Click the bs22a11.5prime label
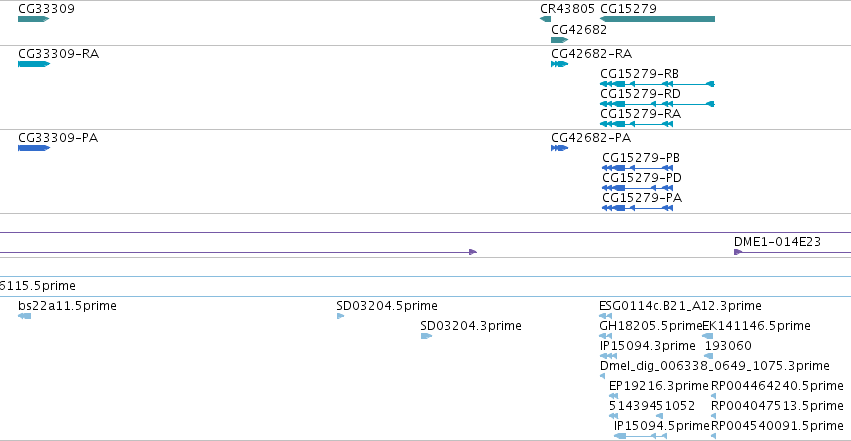This screenshot has width=851, height=441. click(67, 306)
